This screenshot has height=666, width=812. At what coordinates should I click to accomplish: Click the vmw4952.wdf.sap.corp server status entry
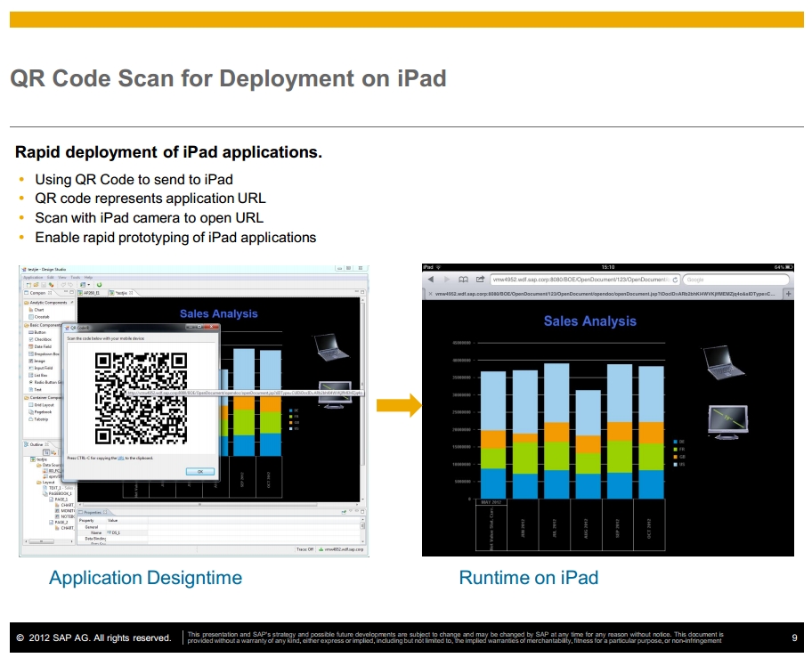tap(341, 549)
